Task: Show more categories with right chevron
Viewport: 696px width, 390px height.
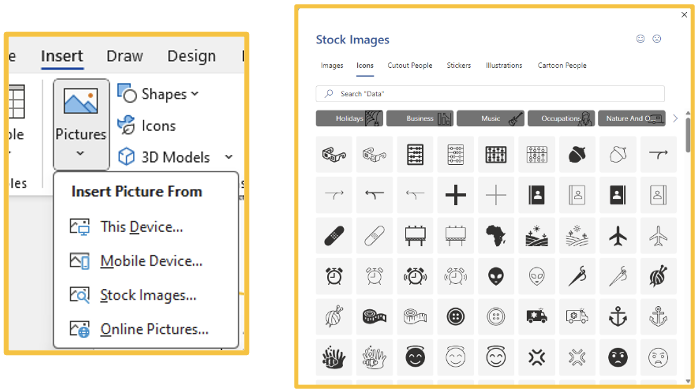Action: pyautogui.click(x=675, y=118)
